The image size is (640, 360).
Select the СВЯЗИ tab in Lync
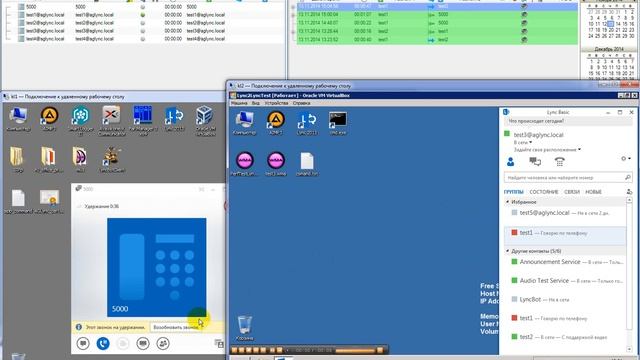click(572, 191)
